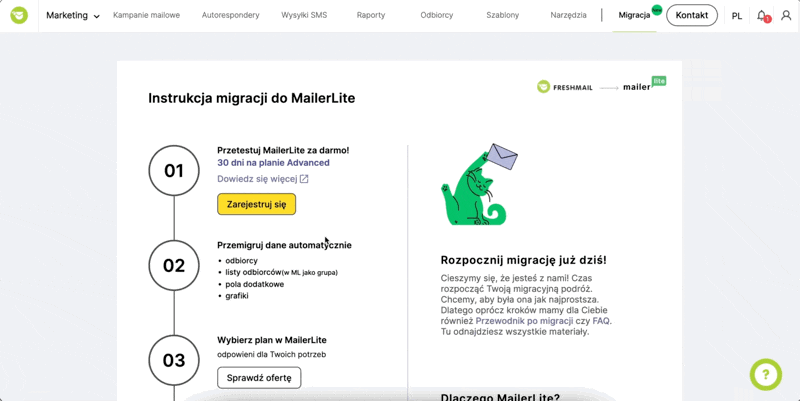Click the Kontakt button in the header

pyautogui.click(x=692, y=15)
